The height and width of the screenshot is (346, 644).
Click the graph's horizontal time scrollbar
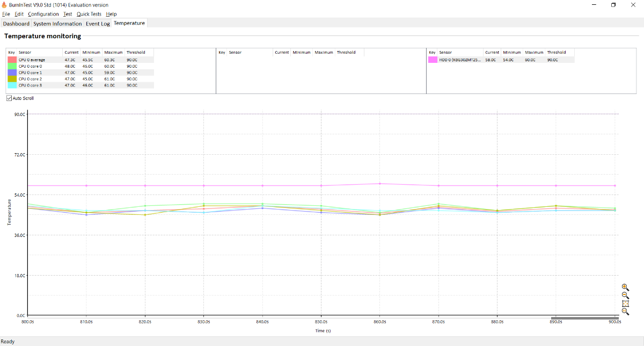pyautogui.click(x=584, y=318)
